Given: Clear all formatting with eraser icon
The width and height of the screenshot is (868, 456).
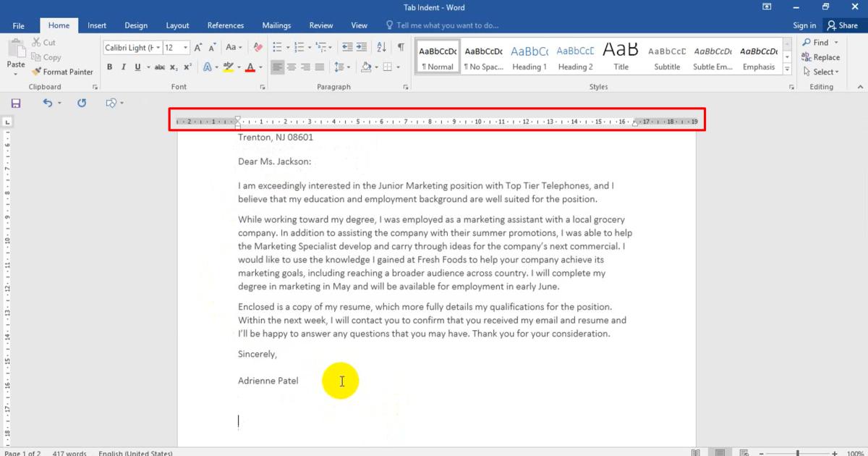Looking at the screenshot, I should (x=258, y=47).
